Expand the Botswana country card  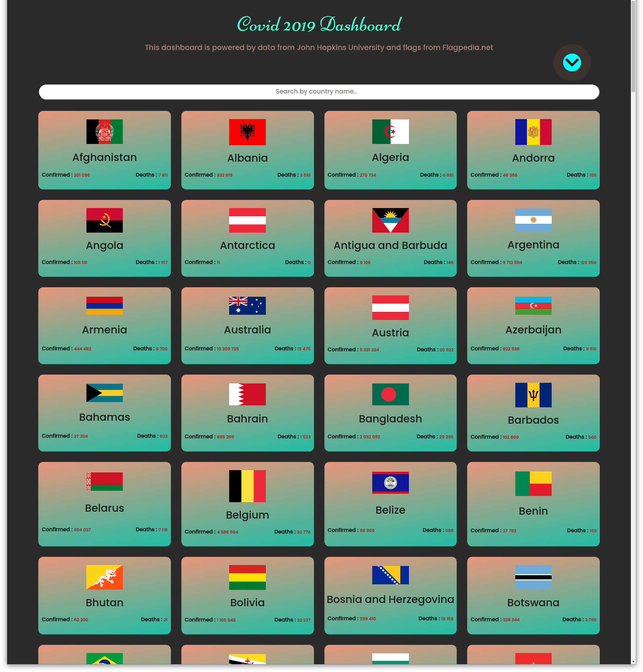point(533,593)
